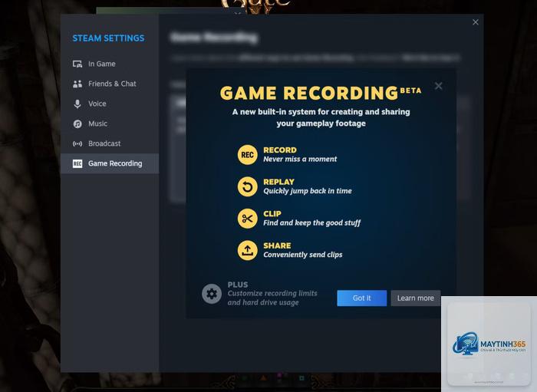This screenshot has height=392, width=537.
Task: Click the RECORD heading in the popup
Action: click(280, 150)
